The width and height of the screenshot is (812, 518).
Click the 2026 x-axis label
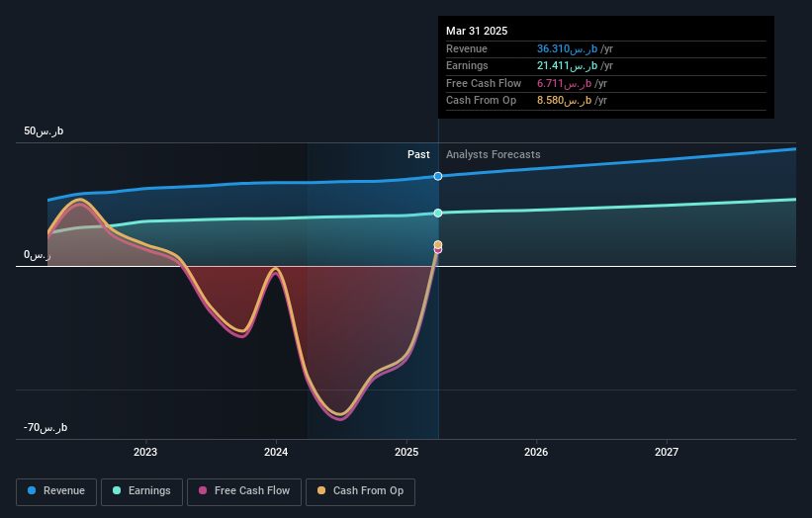pyautogui.click(x=536, y=452)
